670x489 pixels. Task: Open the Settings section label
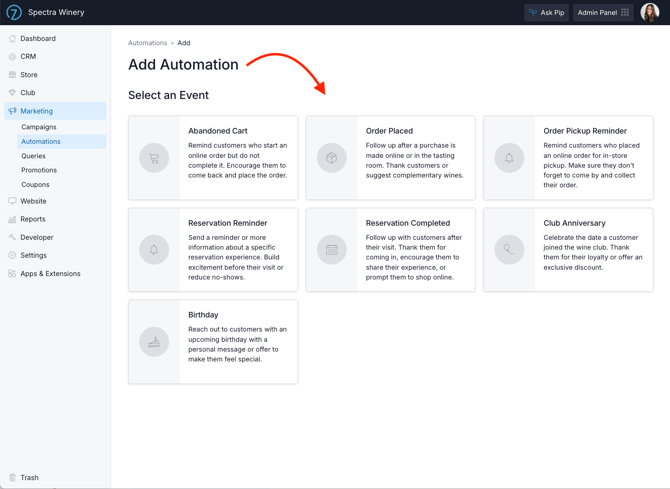coord(34,255)
